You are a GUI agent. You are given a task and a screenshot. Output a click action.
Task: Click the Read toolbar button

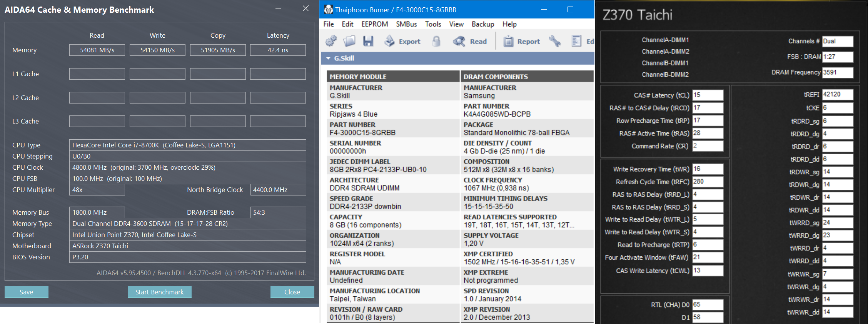(470, 41)
